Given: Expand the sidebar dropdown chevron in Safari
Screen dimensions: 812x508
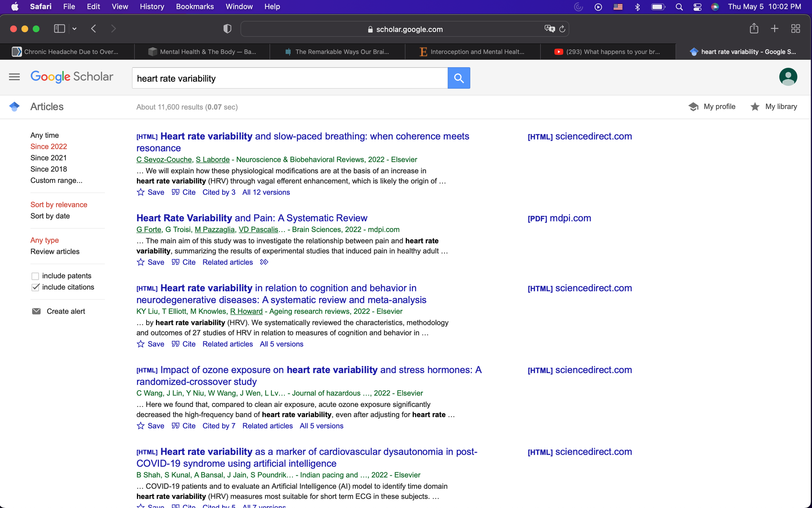Looking at the screenshot, I should pyautogui.click(x=74, y=29).
